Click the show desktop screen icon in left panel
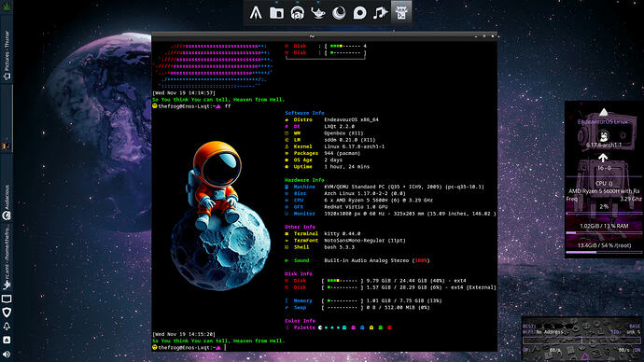644x362 pixels. [x=7, y=299]
